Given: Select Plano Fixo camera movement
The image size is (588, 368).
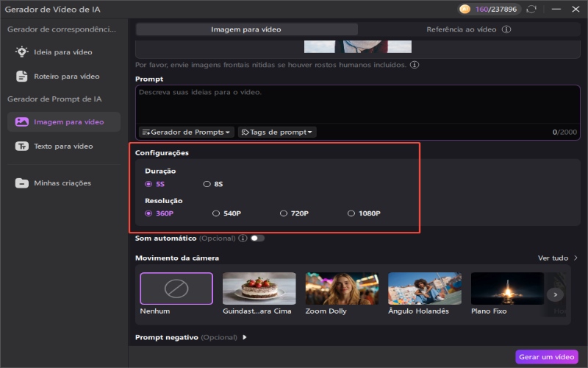Looking at the screenshot, I should [507, 289].
